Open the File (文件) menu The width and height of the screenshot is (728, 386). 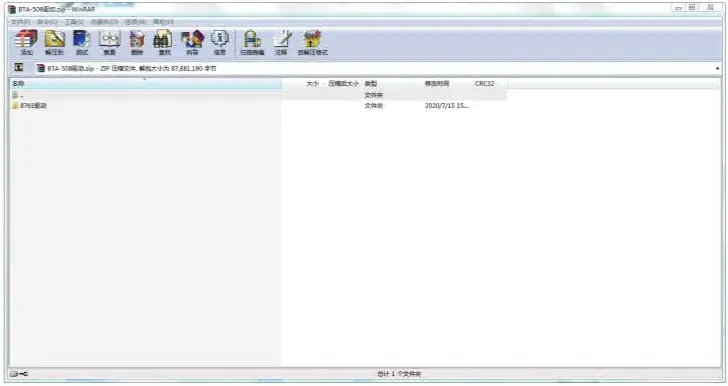20,22
